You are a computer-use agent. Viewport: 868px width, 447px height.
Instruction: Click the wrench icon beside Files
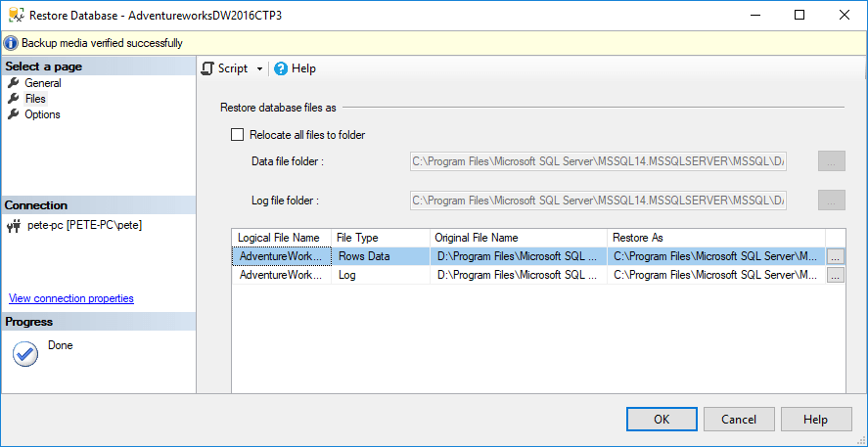pos(14,99)
